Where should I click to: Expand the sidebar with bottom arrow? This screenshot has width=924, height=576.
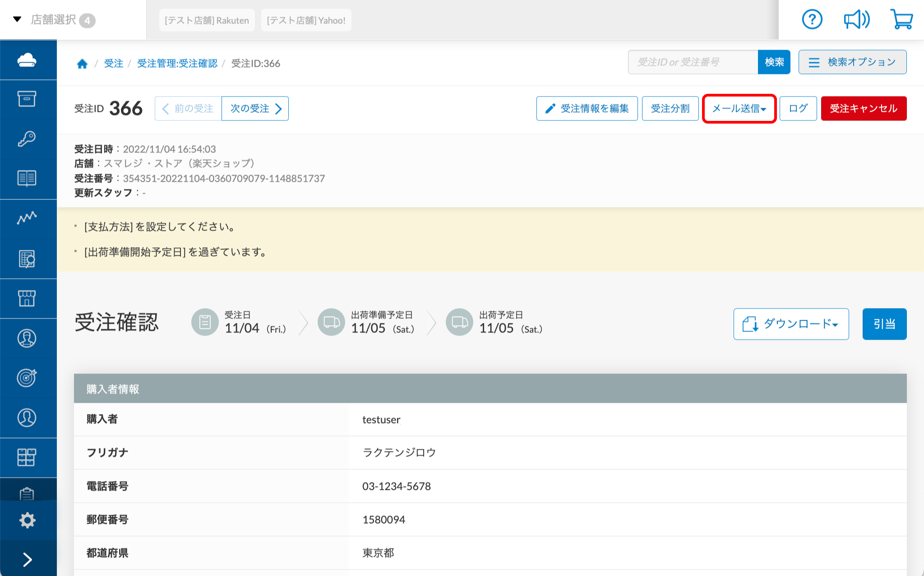click(27, 559)
